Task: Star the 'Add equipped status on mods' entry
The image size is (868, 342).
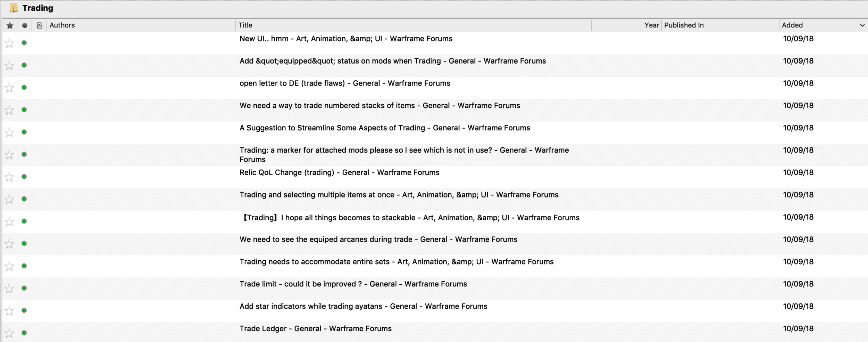Action: click(x=9, y=65)
